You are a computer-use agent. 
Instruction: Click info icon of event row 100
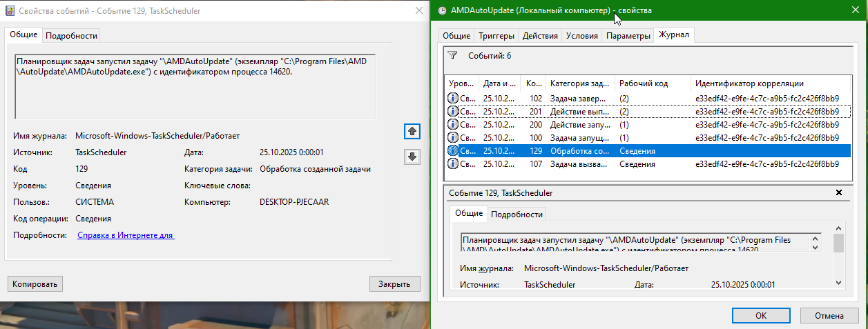point(453,137)
